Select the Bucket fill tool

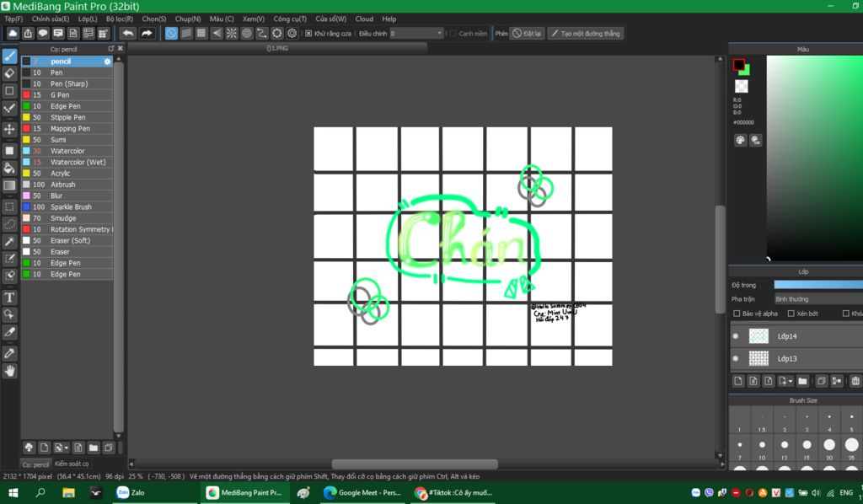9,169
